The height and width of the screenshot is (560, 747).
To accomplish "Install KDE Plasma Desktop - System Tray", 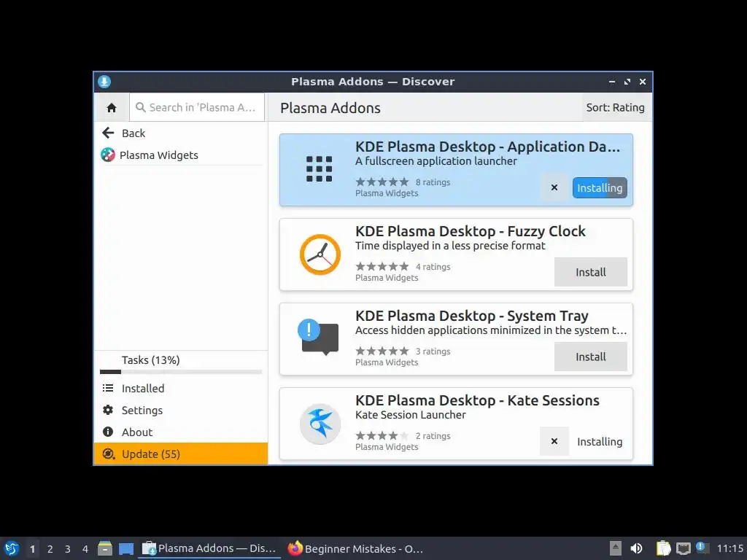I will click(x=591, y=357).
